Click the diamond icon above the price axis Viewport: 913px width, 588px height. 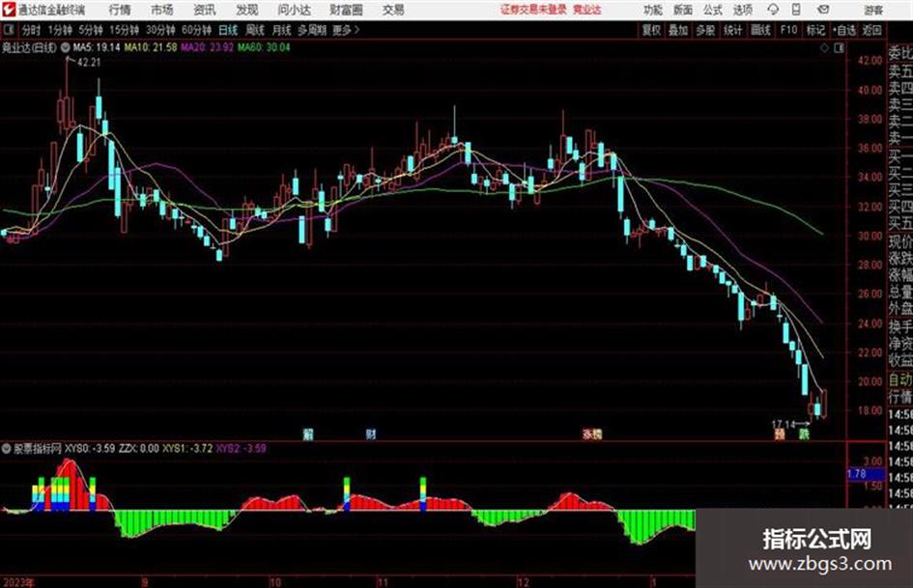pos(824,48)
